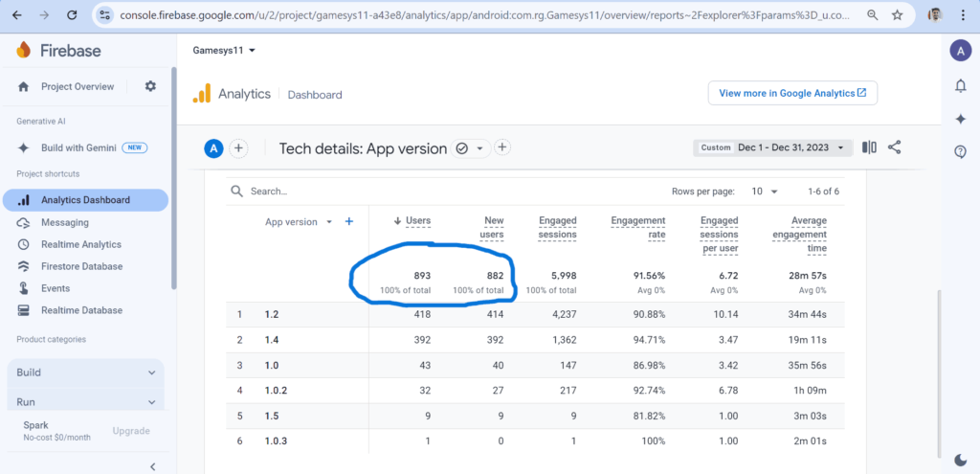This screenshot has height=474, width=980.
Task: Add comparison with plus next to A
Action: click(x=239, y=148)
